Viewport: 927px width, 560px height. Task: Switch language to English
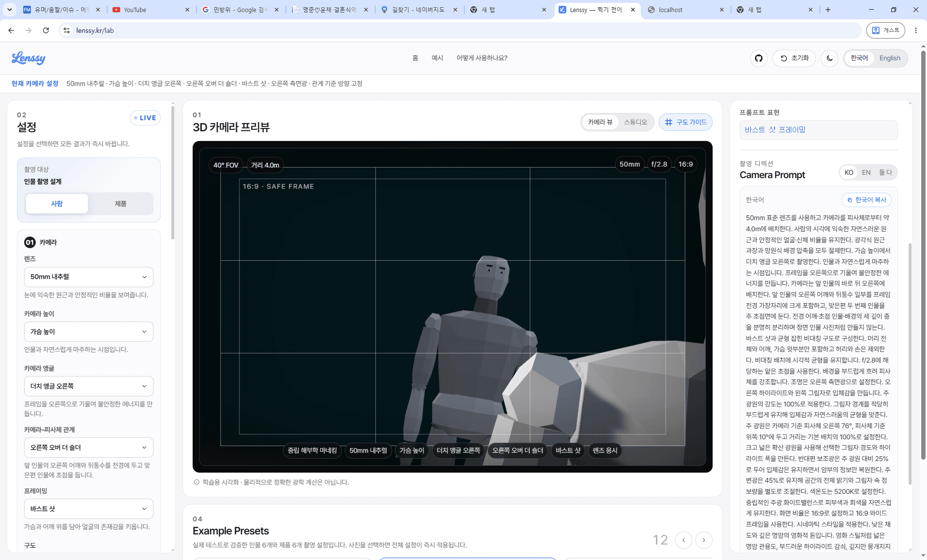(x=889, y=58)
